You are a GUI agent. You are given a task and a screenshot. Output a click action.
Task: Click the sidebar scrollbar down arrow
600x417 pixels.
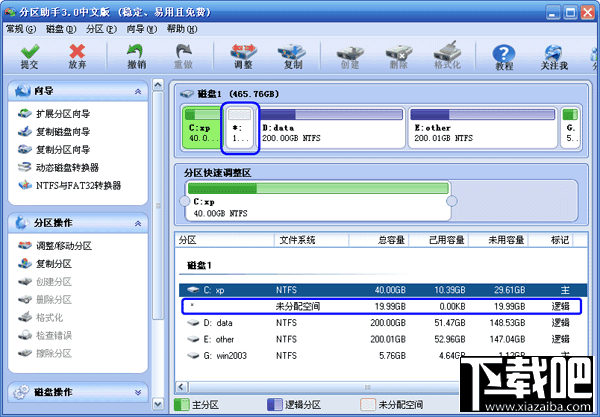coord(158,404)
